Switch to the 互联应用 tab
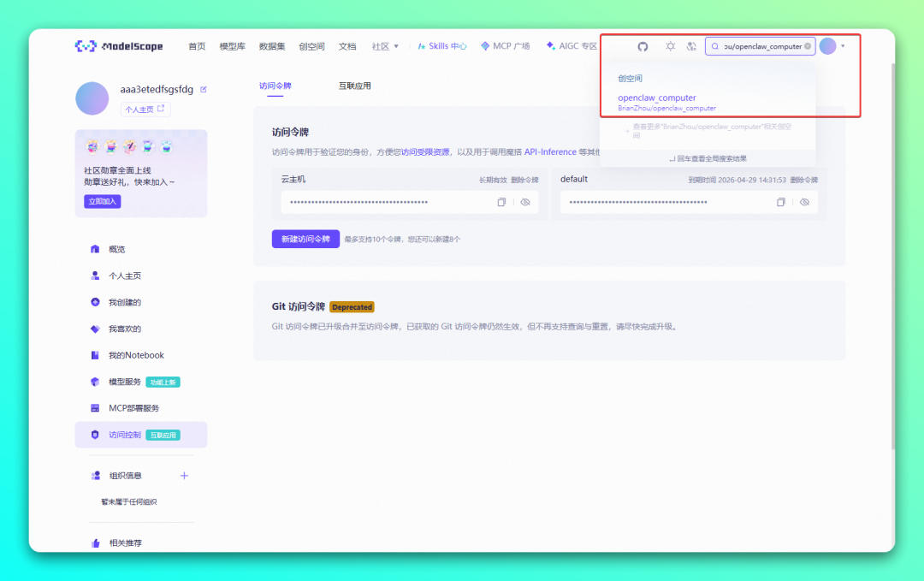924x581 pixels. (355, 86)
